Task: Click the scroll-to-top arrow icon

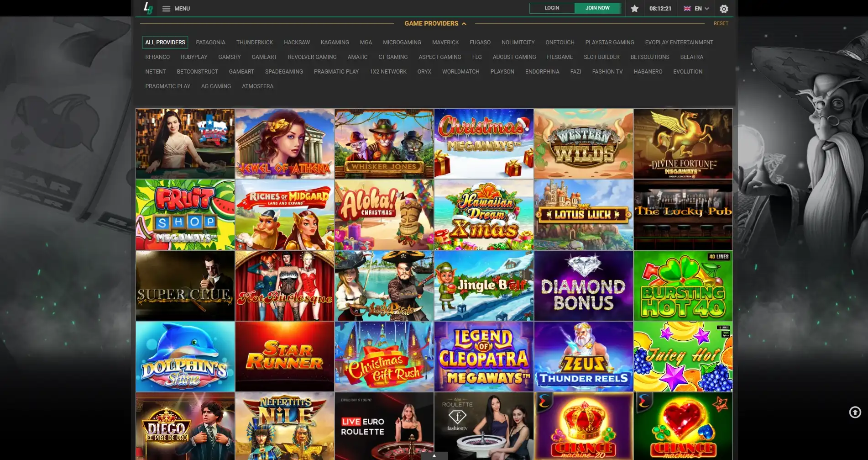Action: pos(855,412)
